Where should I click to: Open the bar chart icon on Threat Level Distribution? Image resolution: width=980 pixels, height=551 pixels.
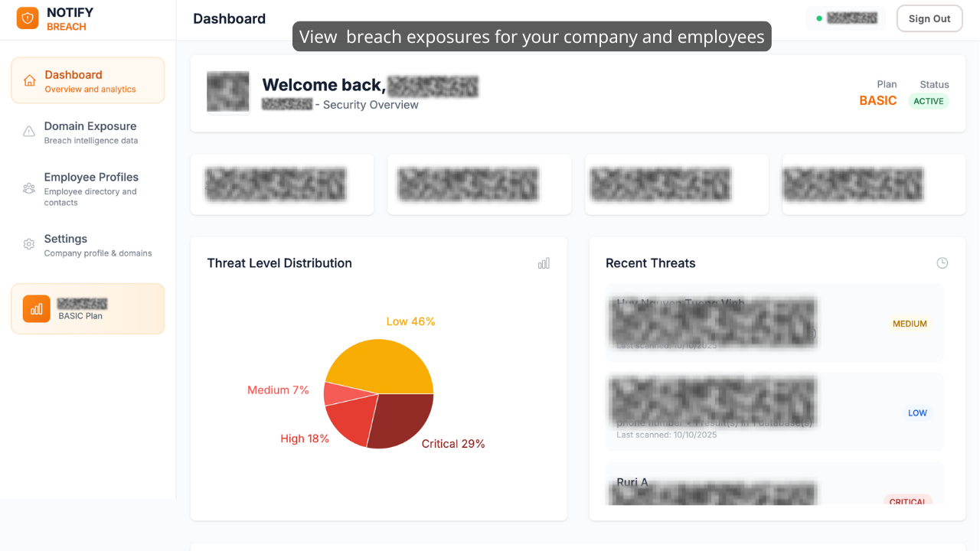pos(544,262)
